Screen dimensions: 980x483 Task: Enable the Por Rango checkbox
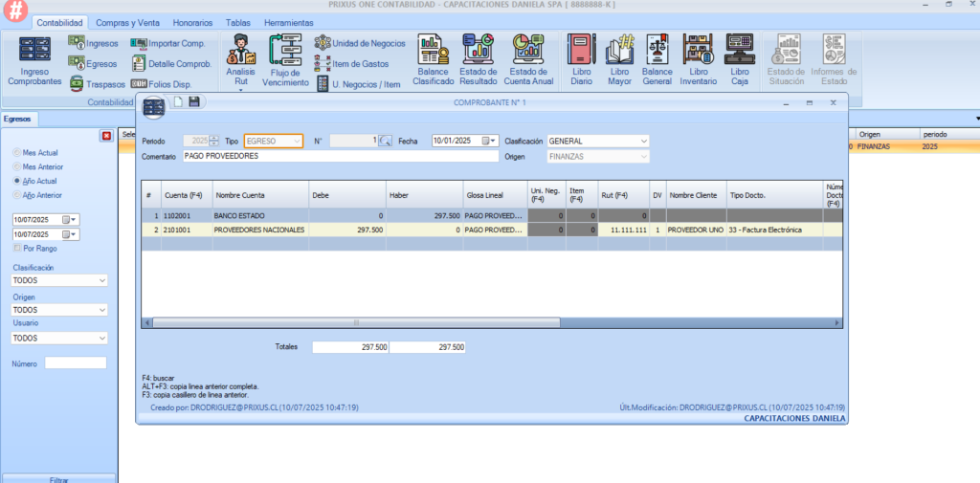pyautogui.click(x=16, y=249)
